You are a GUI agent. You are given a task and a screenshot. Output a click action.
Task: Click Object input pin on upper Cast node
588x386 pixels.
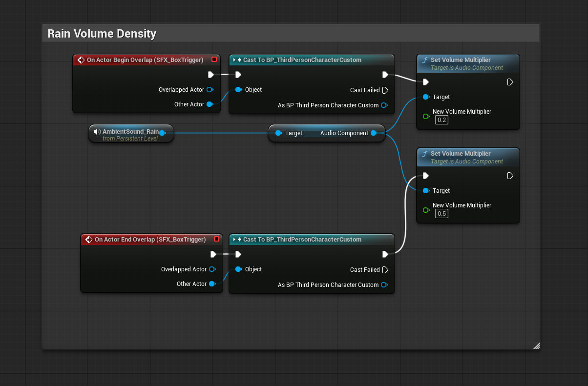tap(238, 90)
